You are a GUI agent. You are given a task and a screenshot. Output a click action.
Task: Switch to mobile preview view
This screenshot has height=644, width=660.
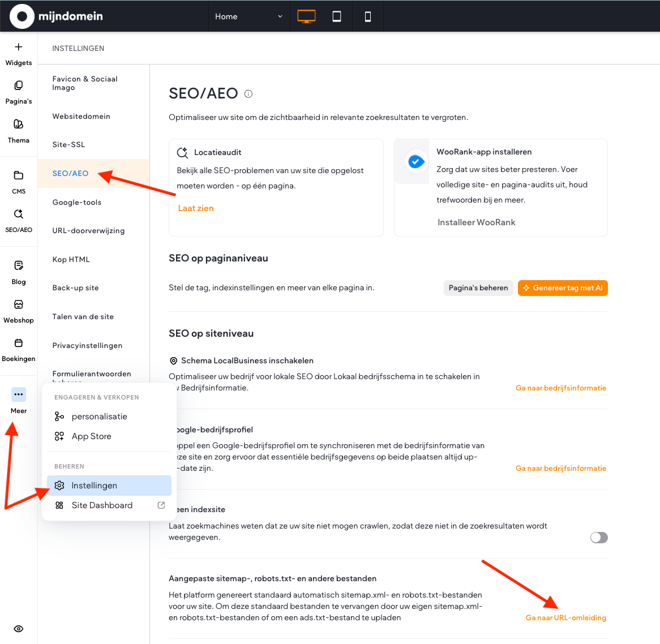[x=368, y=16]
